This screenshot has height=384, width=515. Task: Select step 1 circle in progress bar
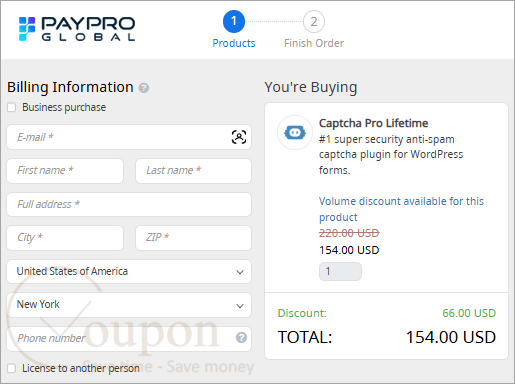234,22
